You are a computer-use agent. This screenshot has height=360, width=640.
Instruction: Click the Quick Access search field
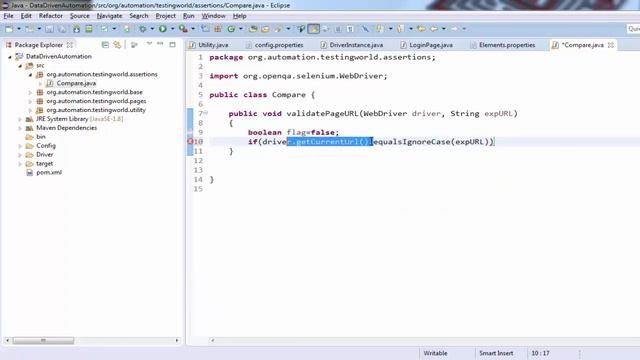point(633,29)
